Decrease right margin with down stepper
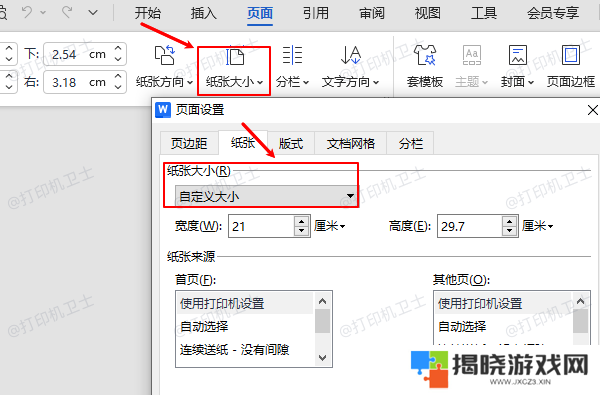Viewport: 600px width, 395px height. tap(118, 87)
